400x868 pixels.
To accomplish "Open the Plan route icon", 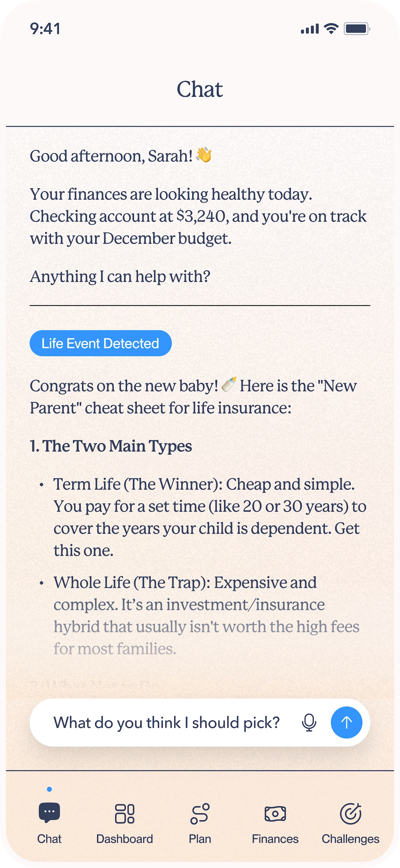I will pos(200,814).
